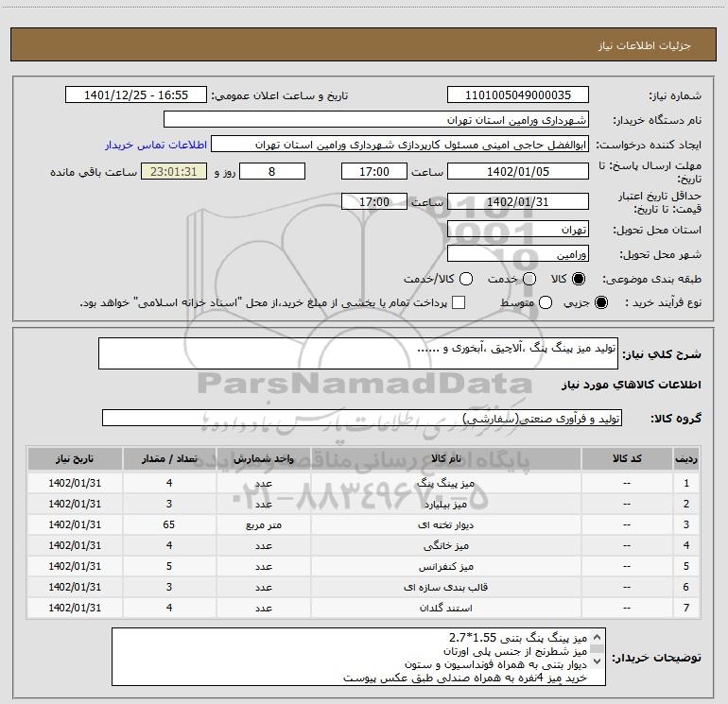Click the buyer notes line میز شطرنج از جنس پلی اورتان

515,651
